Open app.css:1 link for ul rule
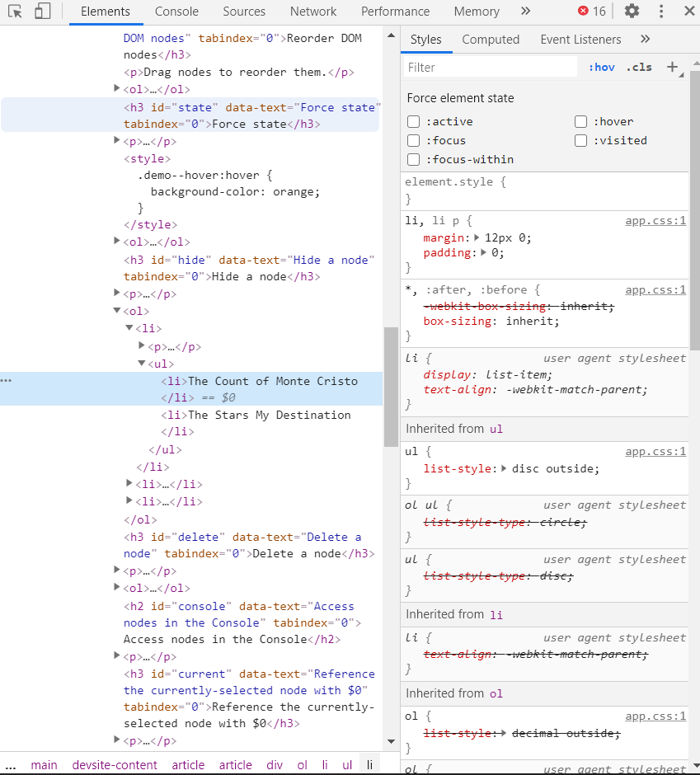Image resolution: width=700 pixels, height=775 pixels. (655, 451)
